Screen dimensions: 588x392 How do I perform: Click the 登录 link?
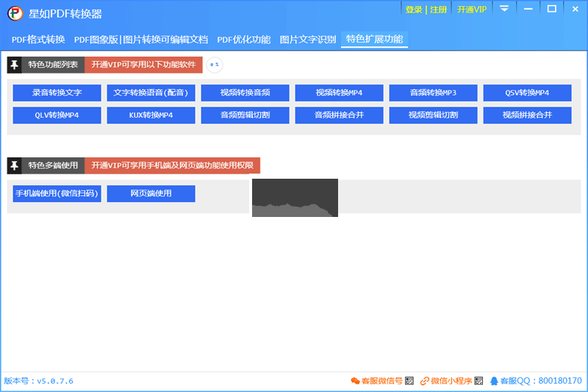[414, 10]
